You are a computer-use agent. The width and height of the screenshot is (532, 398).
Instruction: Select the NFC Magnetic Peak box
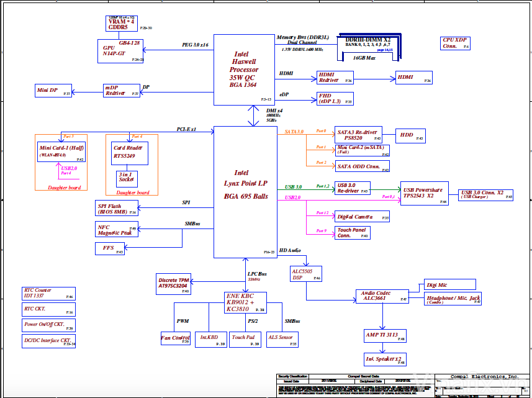coord(117,229)
